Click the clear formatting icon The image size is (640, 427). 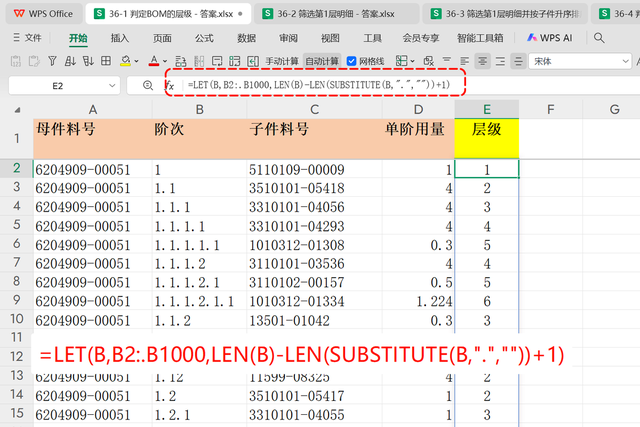[429, 61]
